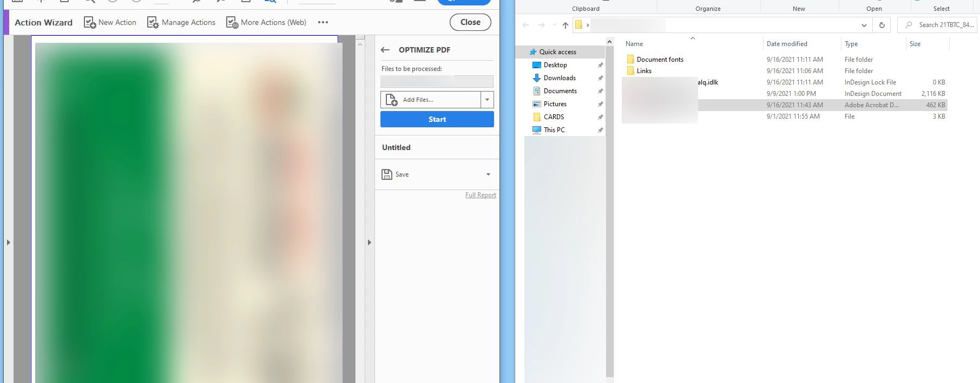Click the 9/1/2021 11:55 AM file row

tap(785, 116)
